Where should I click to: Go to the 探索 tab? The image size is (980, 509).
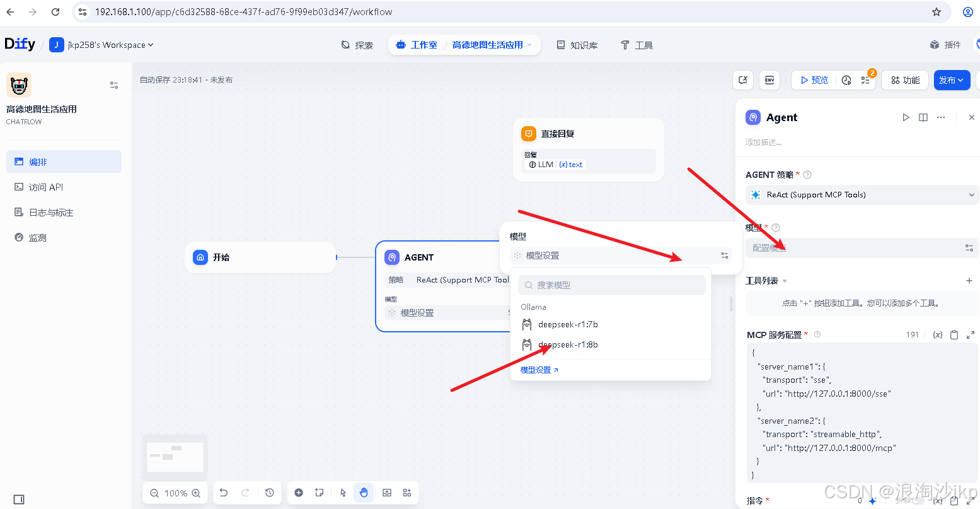pyautogui.click(x=357, y=45)
